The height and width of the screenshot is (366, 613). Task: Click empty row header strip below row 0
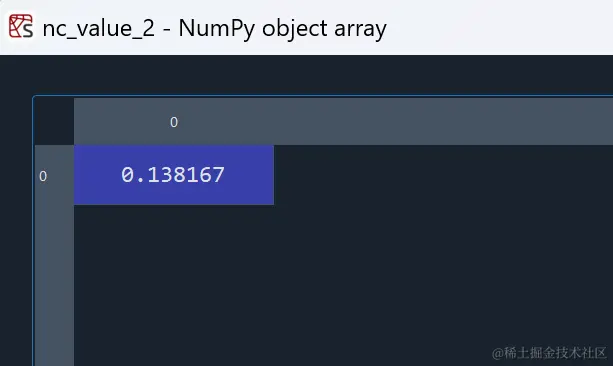pyautogui.click(x=54, y=285)
